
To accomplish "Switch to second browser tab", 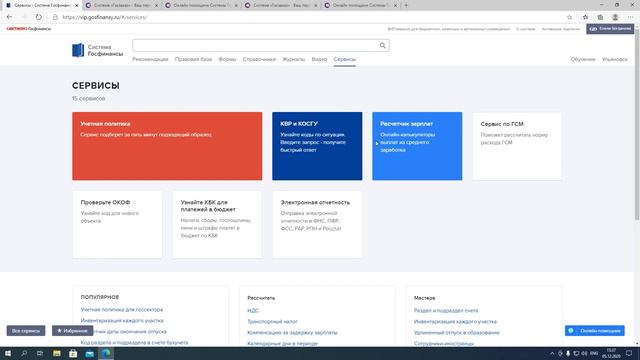I will pos(122,5).
